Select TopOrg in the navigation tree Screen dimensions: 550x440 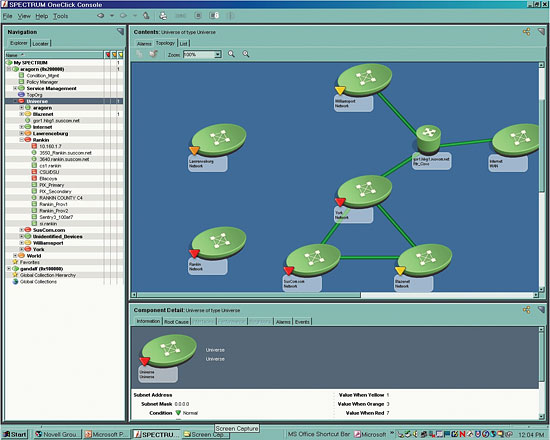tap(34, 95)
